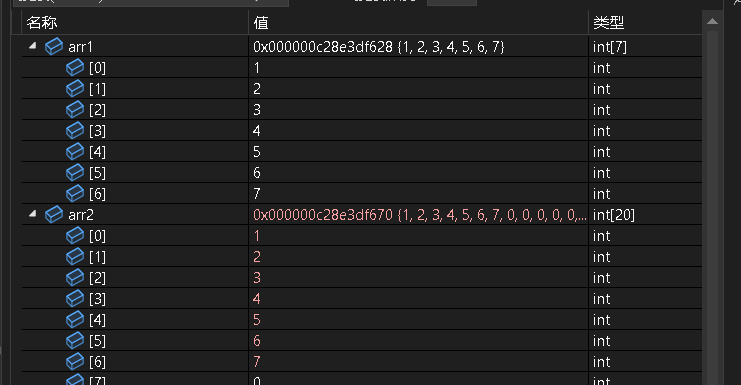Image resolution: width=741 pixels, height=385 pixels.
Task: Click the cube icon beside arr1
Action: pos(54,46)
